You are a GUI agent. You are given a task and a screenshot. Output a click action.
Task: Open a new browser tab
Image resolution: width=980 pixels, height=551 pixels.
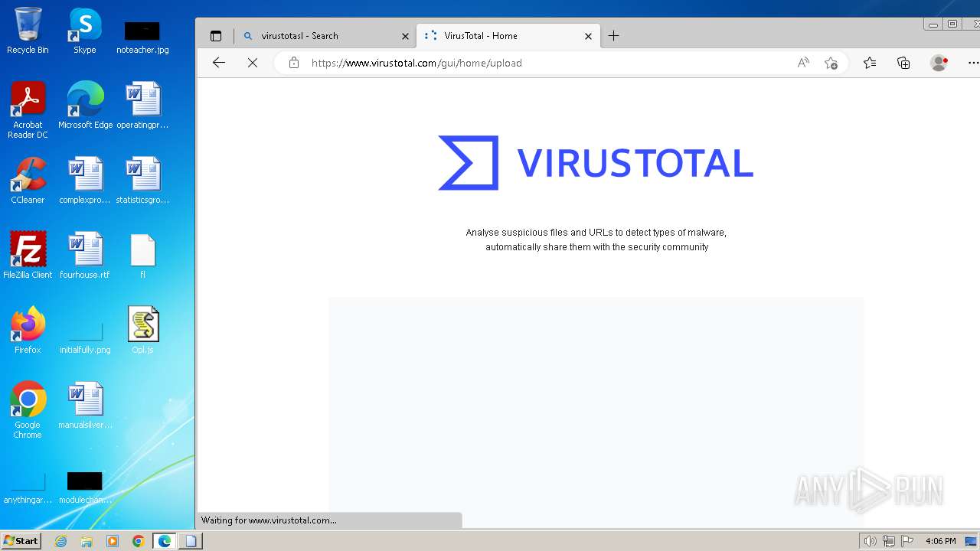pyautogui.click(x=613, y=36)
